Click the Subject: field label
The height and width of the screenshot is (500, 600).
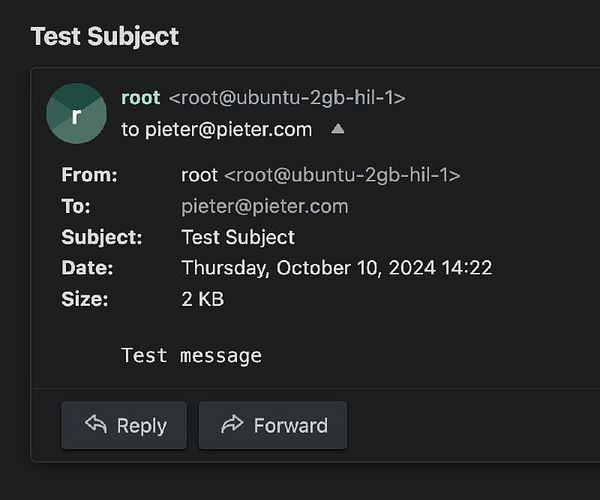[x=102, y=237]
